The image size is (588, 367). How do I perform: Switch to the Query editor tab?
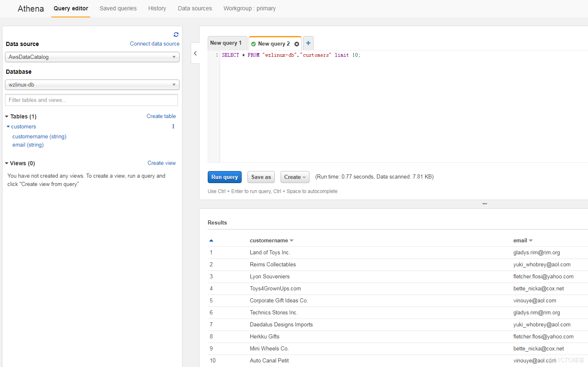pos(71,8)
